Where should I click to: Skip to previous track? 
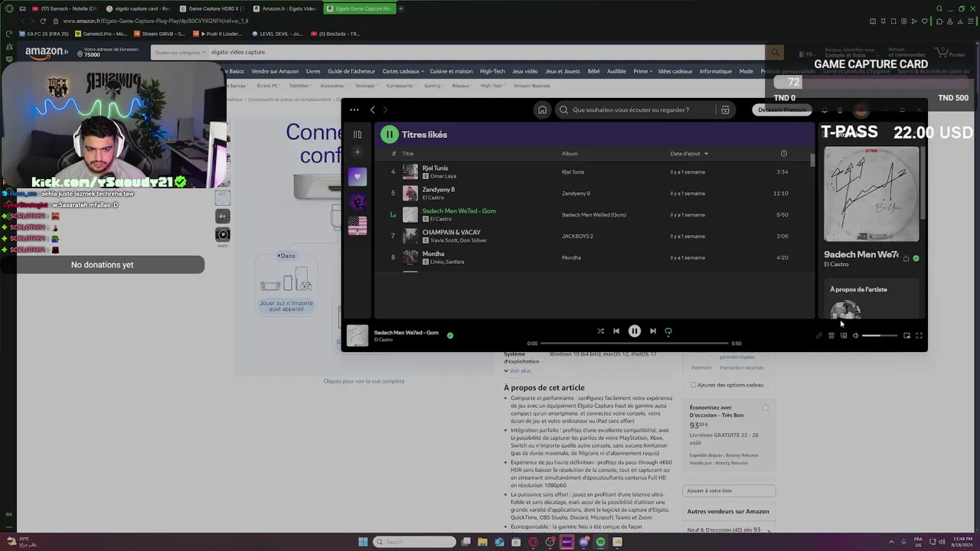tap(616, 331)
